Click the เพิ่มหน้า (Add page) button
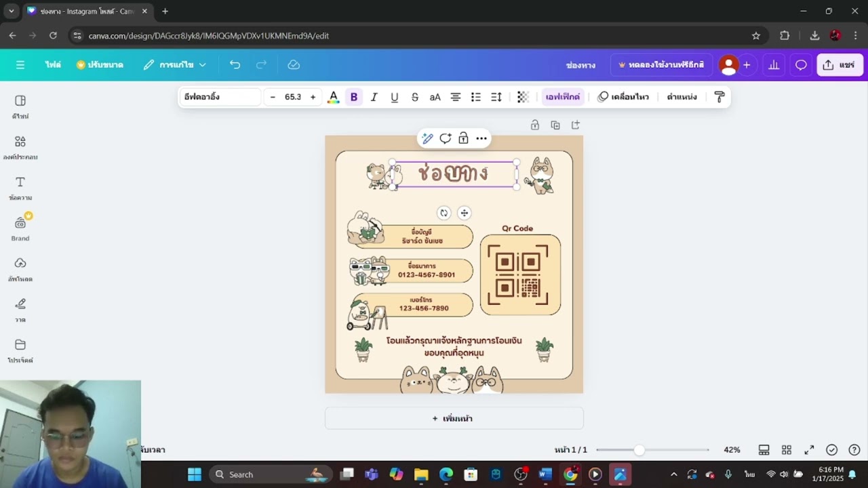Viewport: 868px width, 488px height. click(454, 418)
